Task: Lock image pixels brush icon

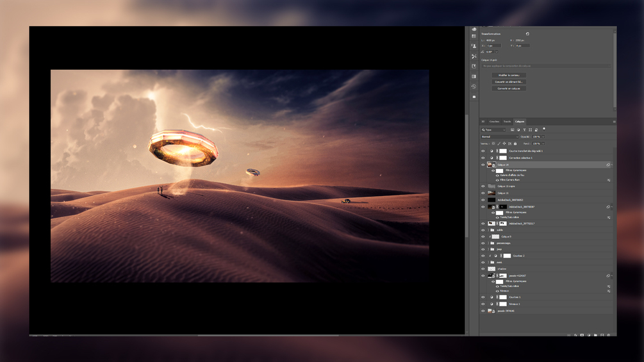Action: (x=499, y=144)
